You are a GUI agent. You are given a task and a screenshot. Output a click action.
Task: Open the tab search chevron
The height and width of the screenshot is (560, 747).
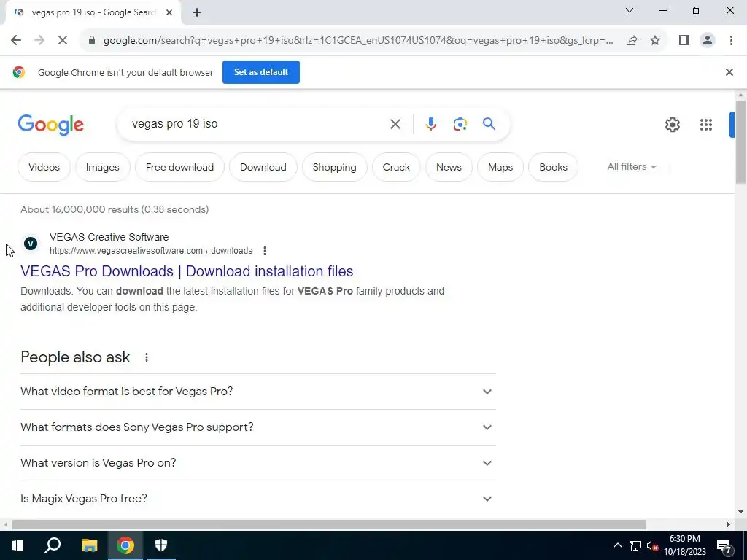(630, 10)
